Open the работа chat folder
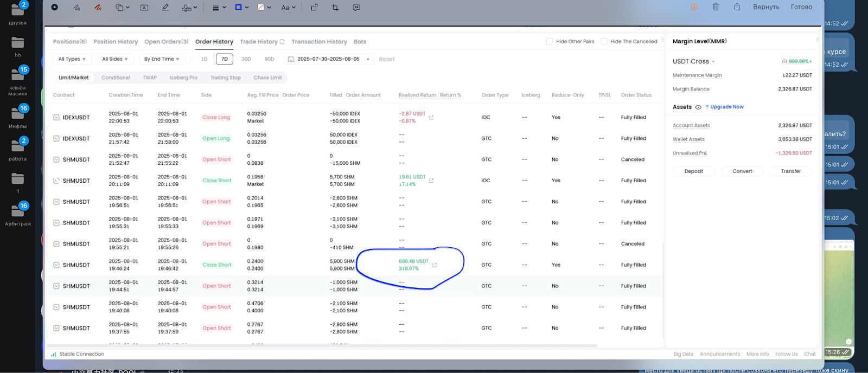This screenshot has width=868, height=373. point(18,149)
